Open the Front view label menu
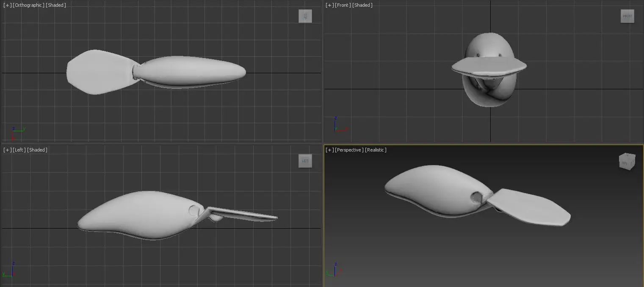Image resolution: width=644 pixels, height=287 pixels. point(343,5)
